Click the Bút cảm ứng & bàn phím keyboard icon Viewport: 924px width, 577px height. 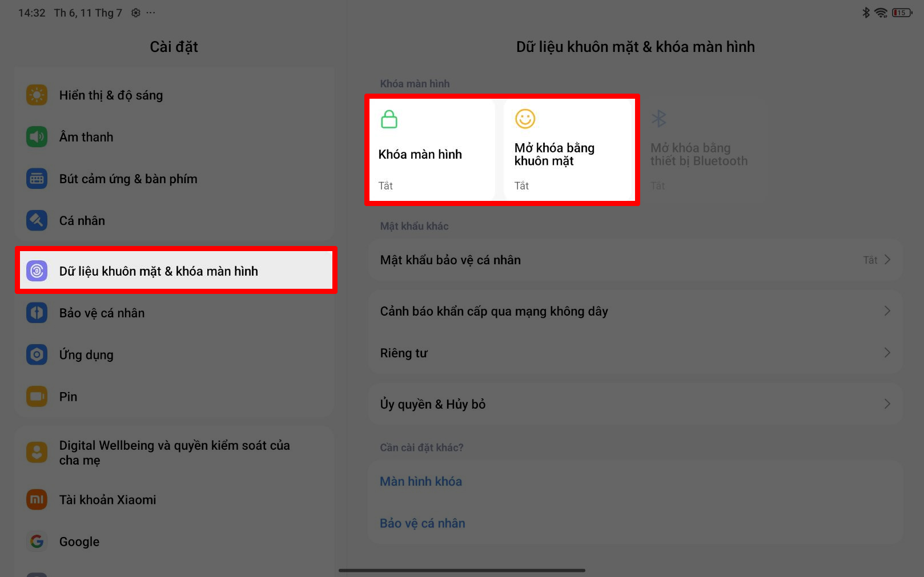coord(37,178)
